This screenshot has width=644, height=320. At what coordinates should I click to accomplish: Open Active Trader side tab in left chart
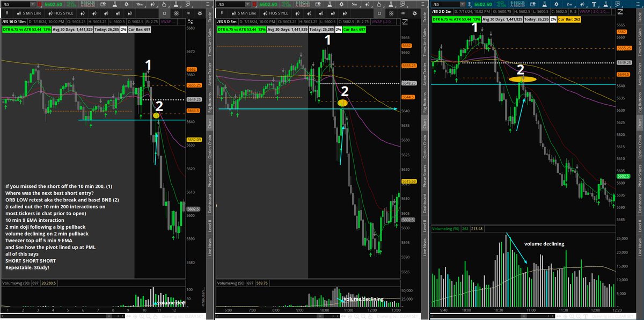click(x=210, y=74)
